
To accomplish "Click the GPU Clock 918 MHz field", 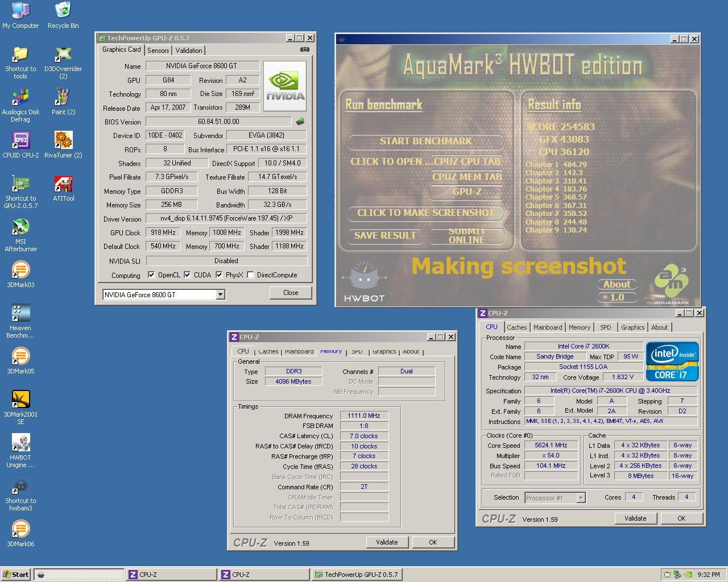I will point(163,232).
